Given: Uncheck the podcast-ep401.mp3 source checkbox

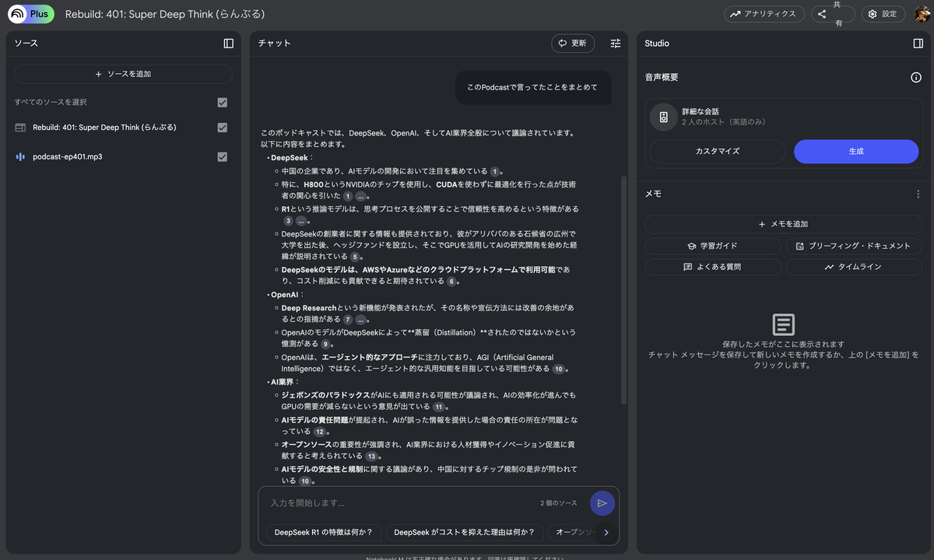Looking at the screenshot, I should click(222, 156).
